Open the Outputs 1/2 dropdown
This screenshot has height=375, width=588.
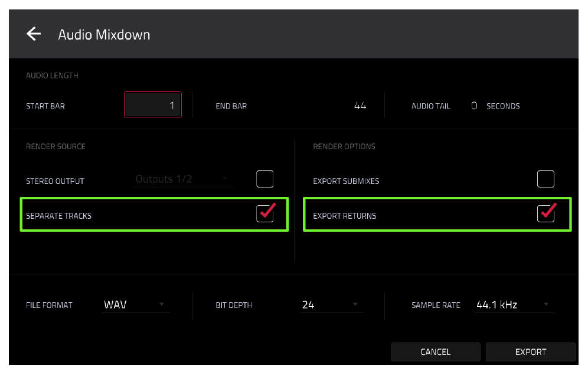click(x=184, y=179)
